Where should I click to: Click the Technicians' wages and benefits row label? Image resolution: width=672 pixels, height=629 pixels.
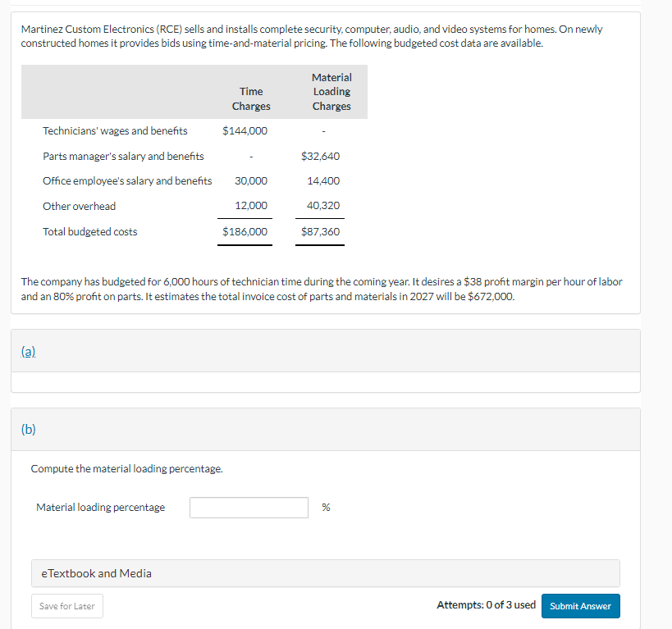(115, 131)
